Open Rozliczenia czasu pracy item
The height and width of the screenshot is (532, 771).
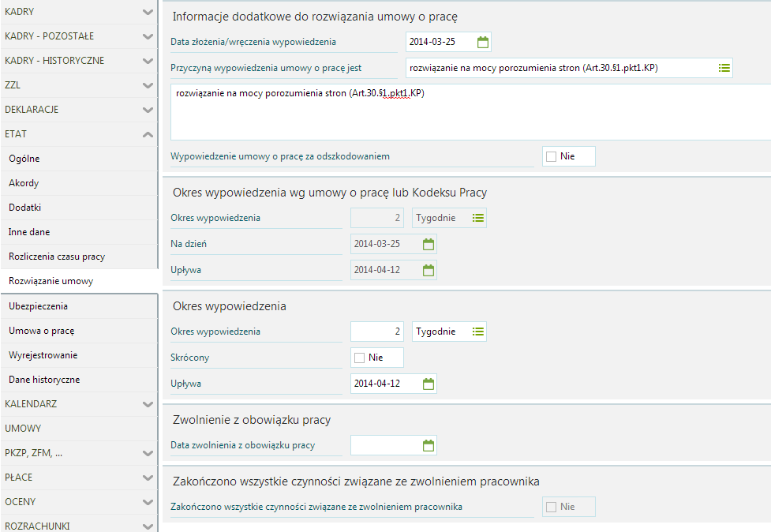click(x=79, y=257)
